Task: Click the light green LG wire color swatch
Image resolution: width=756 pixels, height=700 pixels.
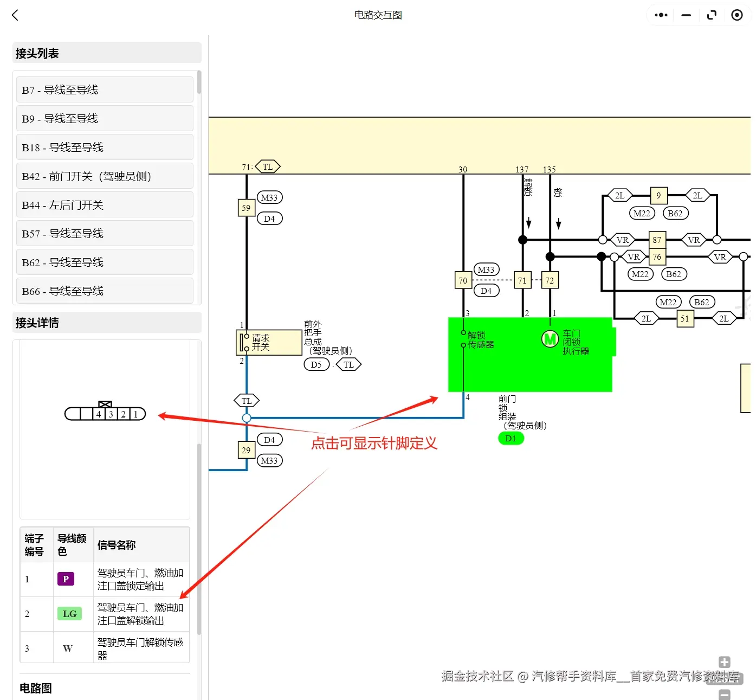Action: pyautogui.click(x=69, y=614)
